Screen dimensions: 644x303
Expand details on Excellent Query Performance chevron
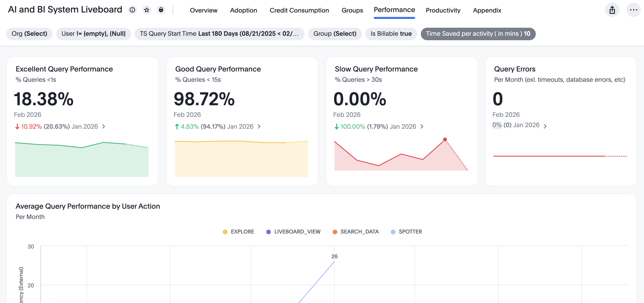pos(104,127)
